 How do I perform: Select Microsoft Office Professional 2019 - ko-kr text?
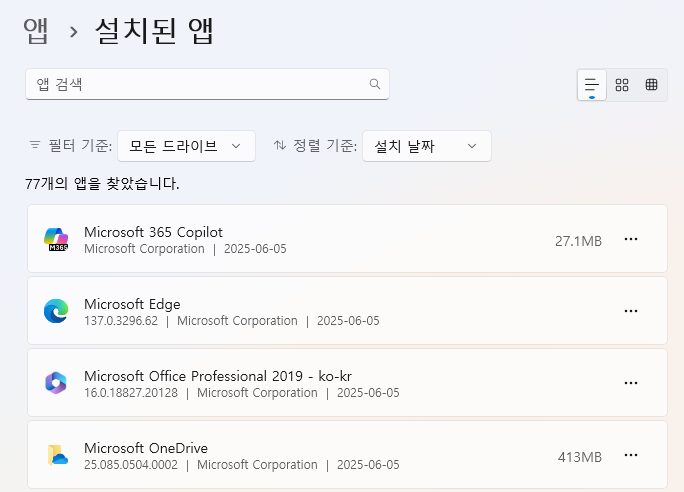pyautogui.click(x=218, y=376)
